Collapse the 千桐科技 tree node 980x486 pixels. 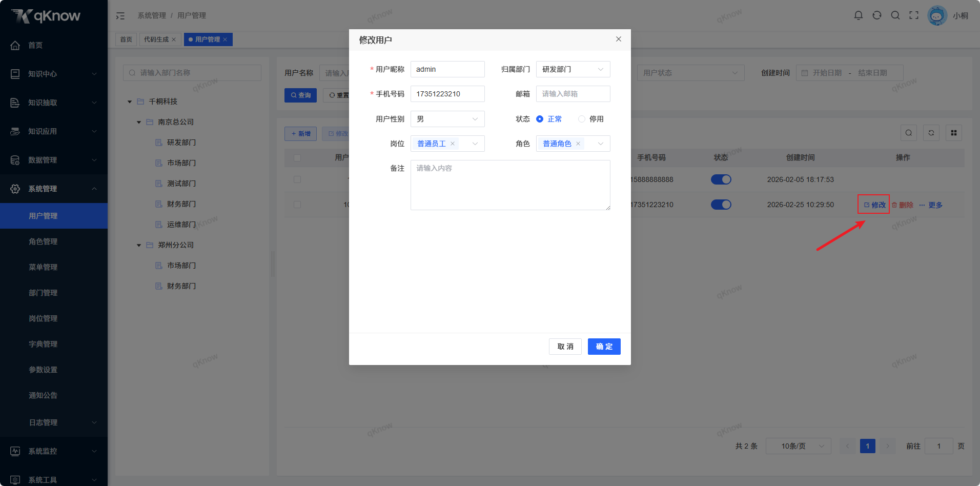[130, 102]
